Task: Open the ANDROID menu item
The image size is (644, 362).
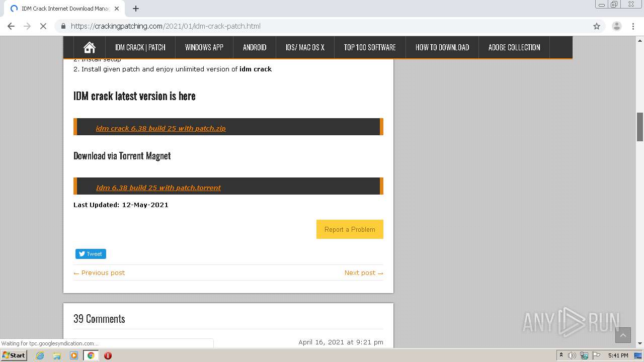Action: coord(255,47)
